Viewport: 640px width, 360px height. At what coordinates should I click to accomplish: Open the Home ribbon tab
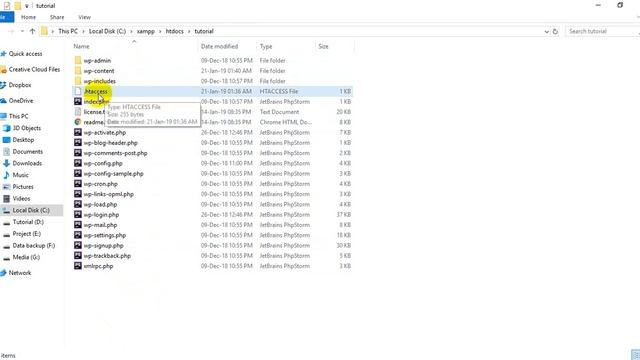click(28, 17)
